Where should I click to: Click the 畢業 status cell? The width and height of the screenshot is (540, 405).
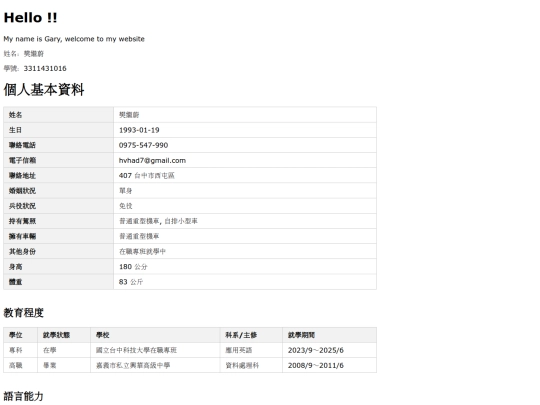pyautogui.click(x=50, y=365)
